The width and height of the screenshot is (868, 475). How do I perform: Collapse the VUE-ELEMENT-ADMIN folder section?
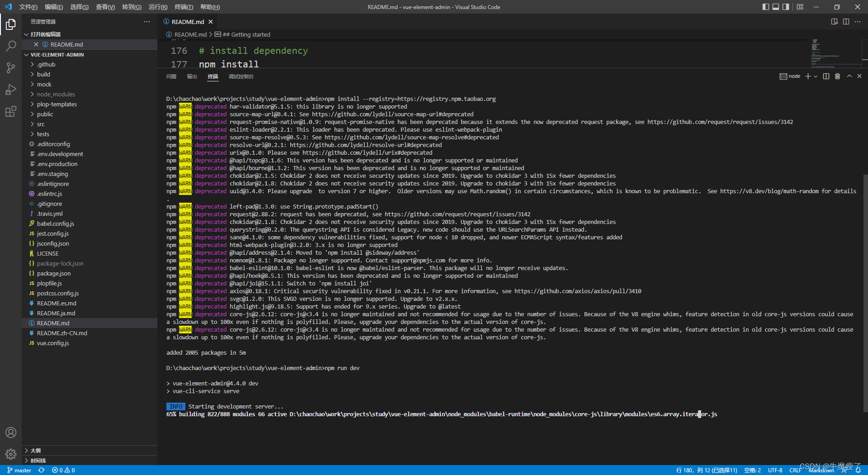(x=90, y=54)
